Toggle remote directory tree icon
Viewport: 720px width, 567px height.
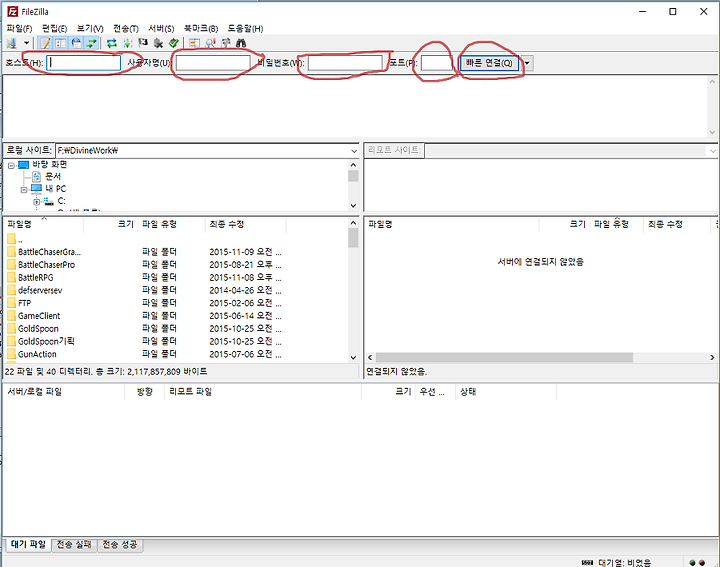point(77,43)
